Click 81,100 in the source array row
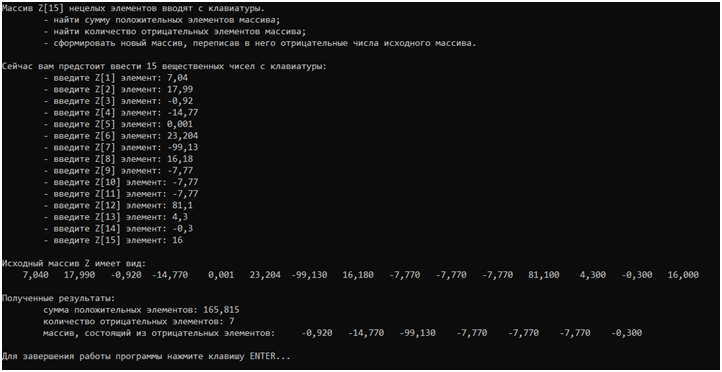This screenshot has width=722, height=372. [544, 275]
